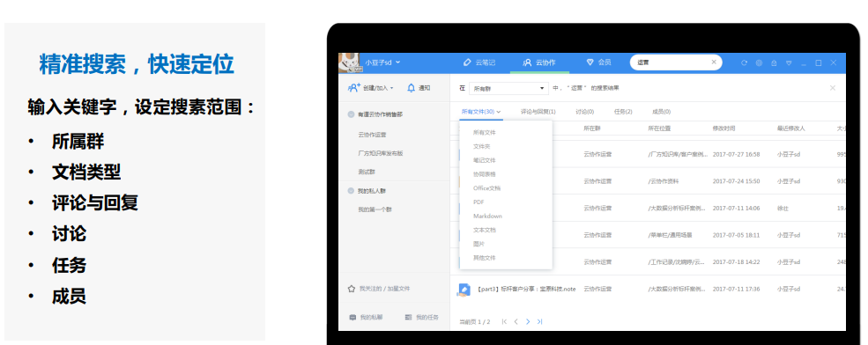Open 通知 notifications bell

(x=419, y=88)
